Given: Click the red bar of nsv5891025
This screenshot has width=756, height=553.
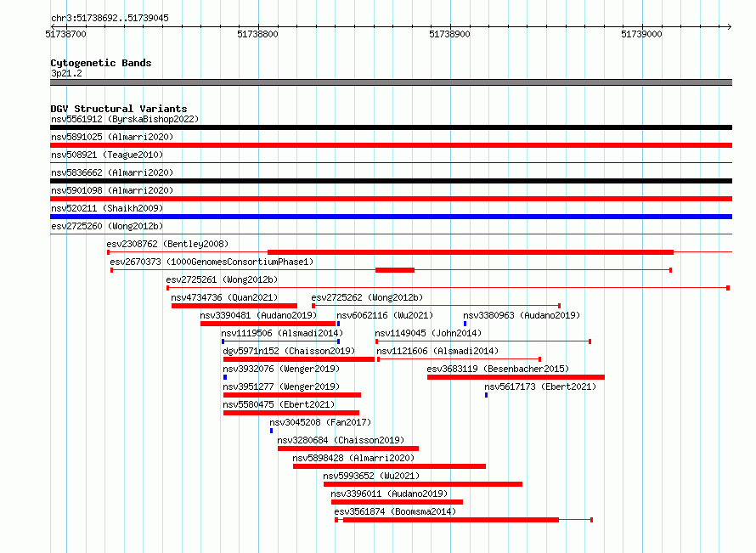Looking at the screenshot, I should 391,145.
